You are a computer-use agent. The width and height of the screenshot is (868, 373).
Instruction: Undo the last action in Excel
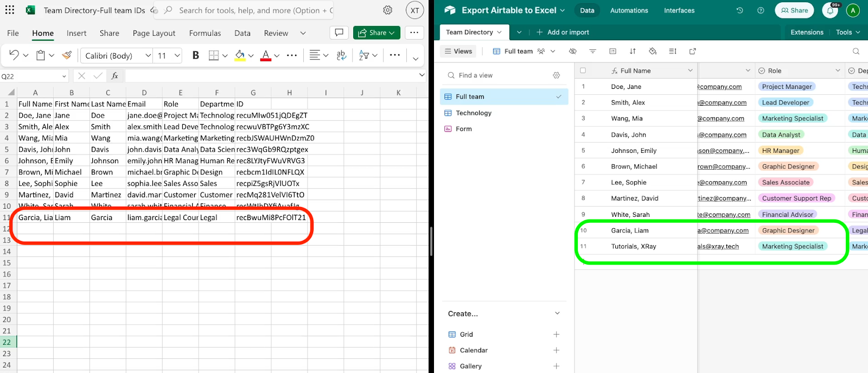pyautogui.click(x=14, y=55)
